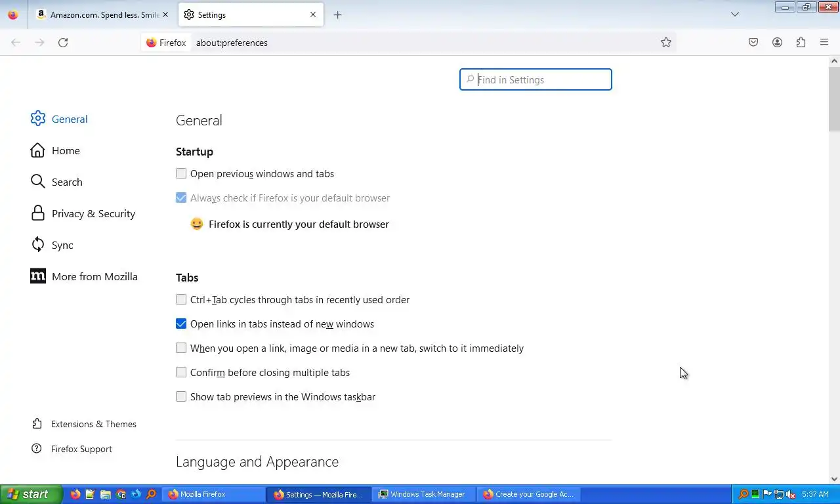Open the list all tabs chevron

735,14
